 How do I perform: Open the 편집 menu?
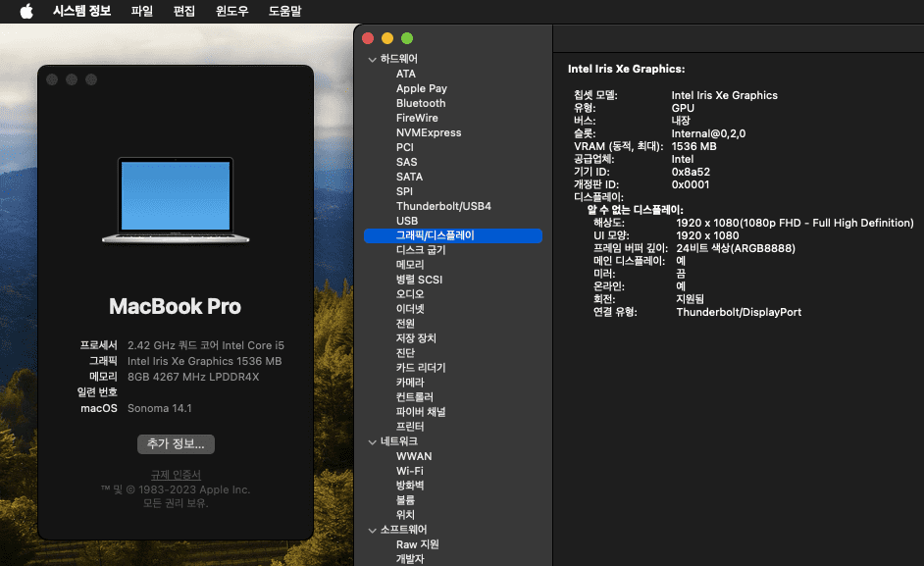183,11
